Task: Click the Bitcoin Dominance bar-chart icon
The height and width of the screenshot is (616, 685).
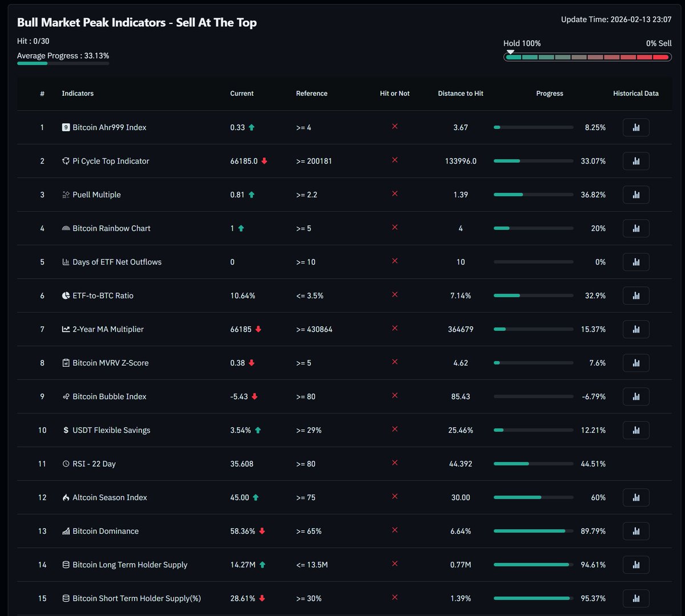Action: click(x=66, y=531)
